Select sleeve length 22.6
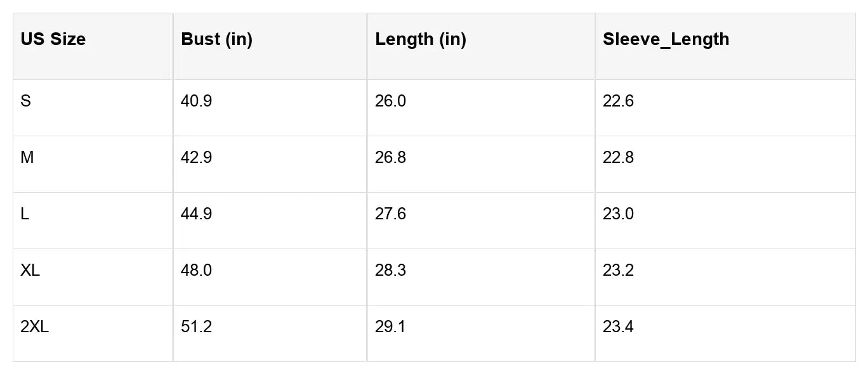 coord(618,101)
